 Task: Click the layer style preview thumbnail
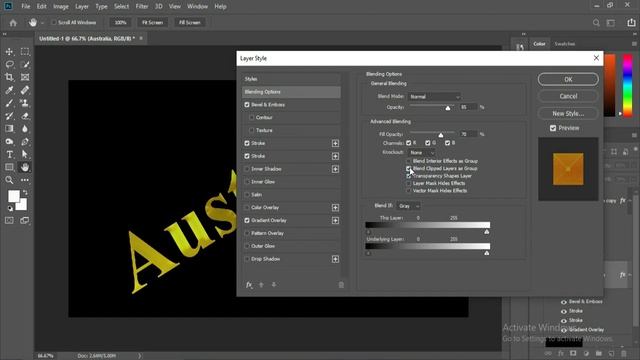pyautogui.click(x=568, y=169)
